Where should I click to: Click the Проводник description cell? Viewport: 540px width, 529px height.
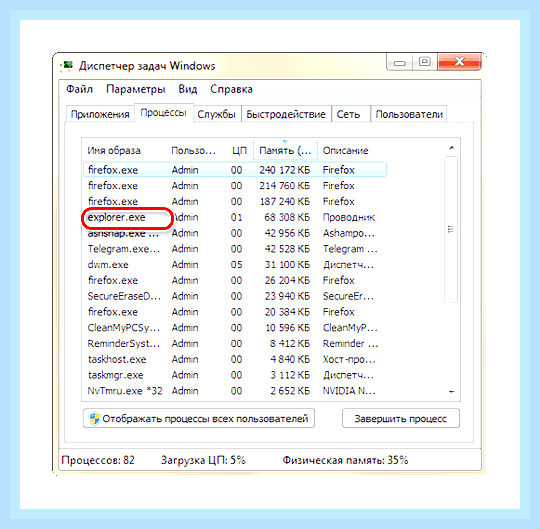click(x=349, y=217)
